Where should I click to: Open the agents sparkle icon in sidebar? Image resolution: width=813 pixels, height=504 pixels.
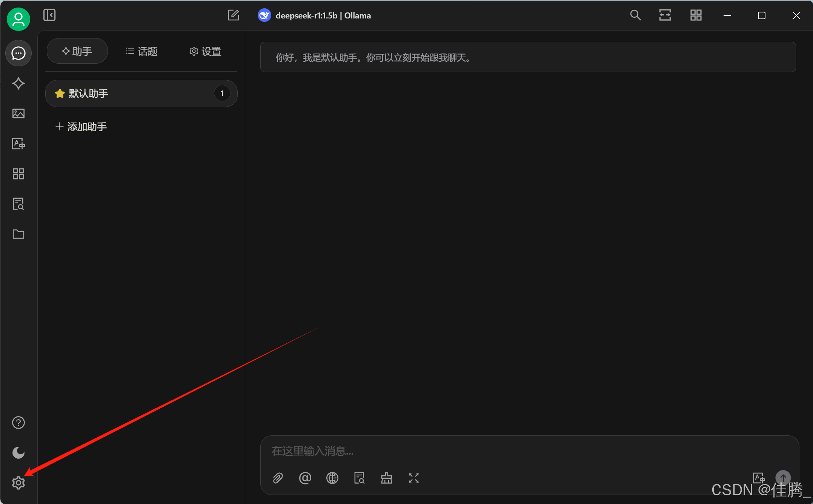[18, 83]
